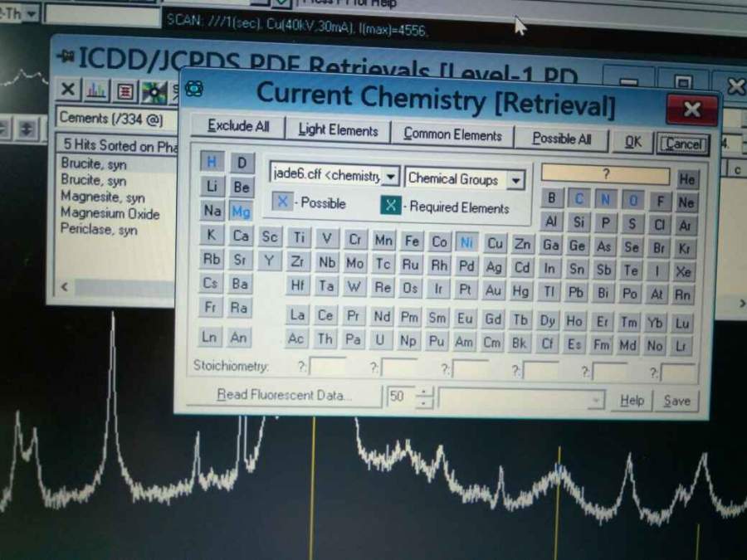Select the An actinide group button
This screenshot has width=747, height=560.
[x=238, y=338]
